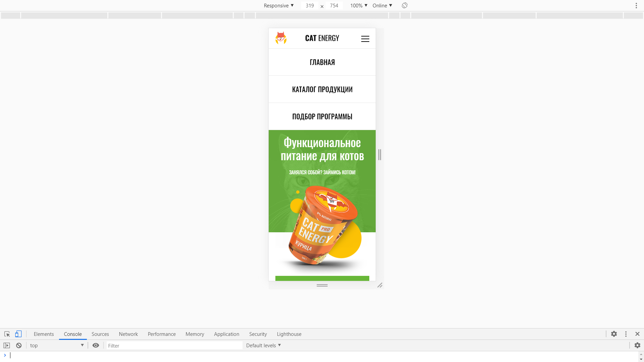Open the Responsive device dropdown
644x362 pixels.
click(279, 6)
